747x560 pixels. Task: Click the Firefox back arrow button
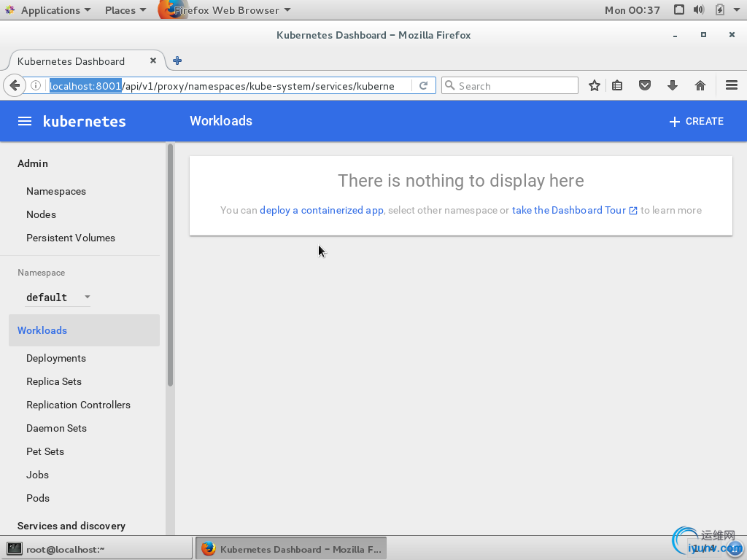tap(15, 86)
